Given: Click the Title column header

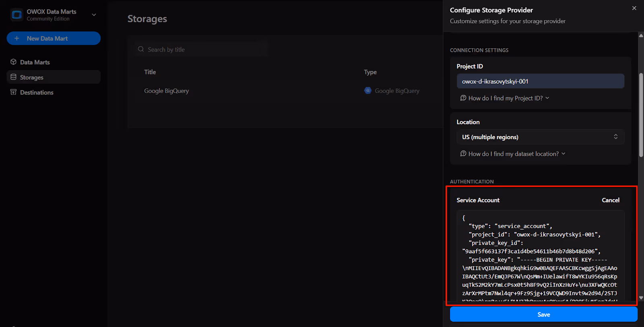Looking at the screenshot, I should pyautogui.click(x=150, y=72).
